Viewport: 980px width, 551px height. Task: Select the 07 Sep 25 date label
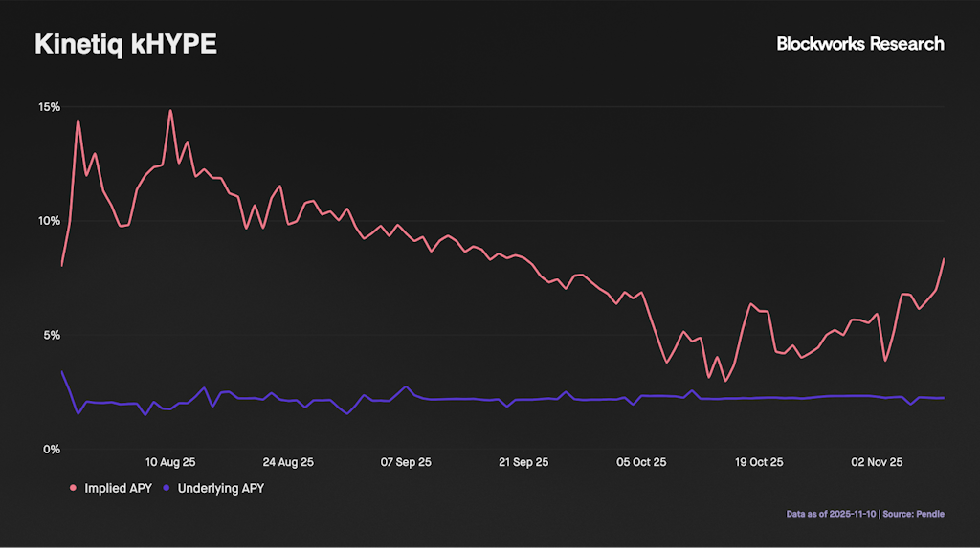[x=406, y=462]
